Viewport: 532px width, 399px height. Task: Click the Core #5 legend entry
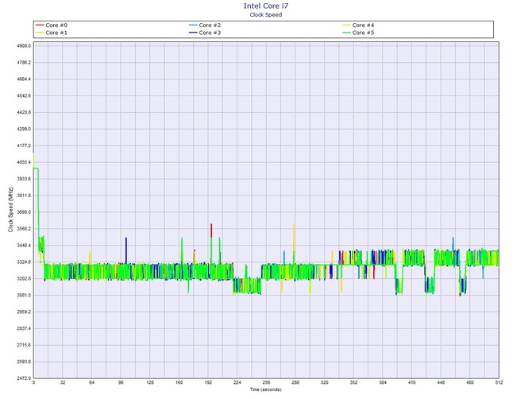tap(358, 33)
